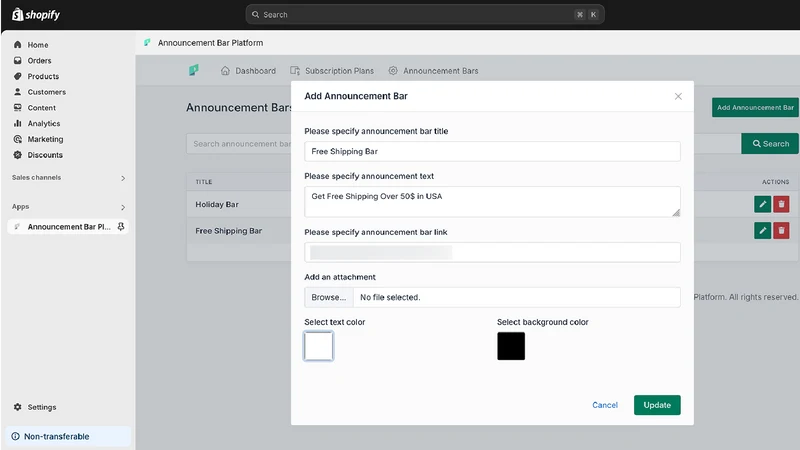Cancel the Add Announcement Bar dialog
This screenshot has width=800, height=450.
point(605,405)
